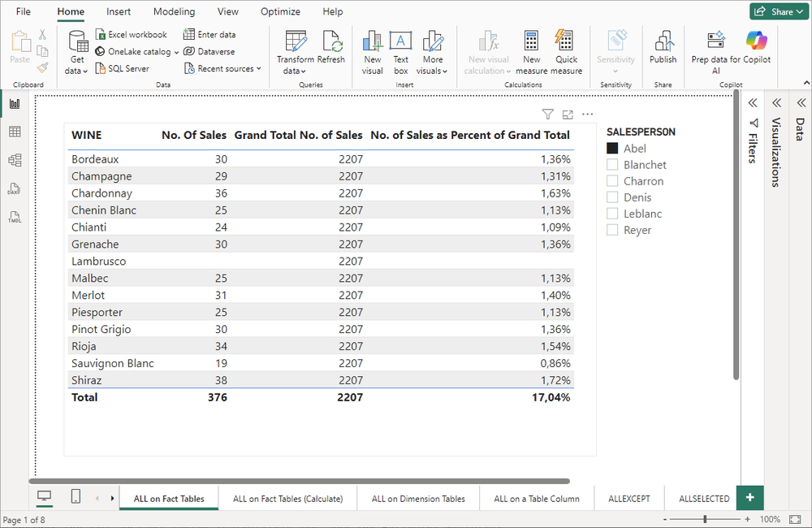Go to the ALLEXCEPT page

628,499
